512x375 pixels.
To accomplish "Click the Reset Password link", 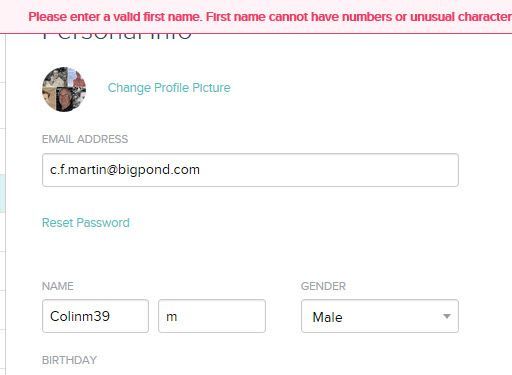I will tap(86, 223).
